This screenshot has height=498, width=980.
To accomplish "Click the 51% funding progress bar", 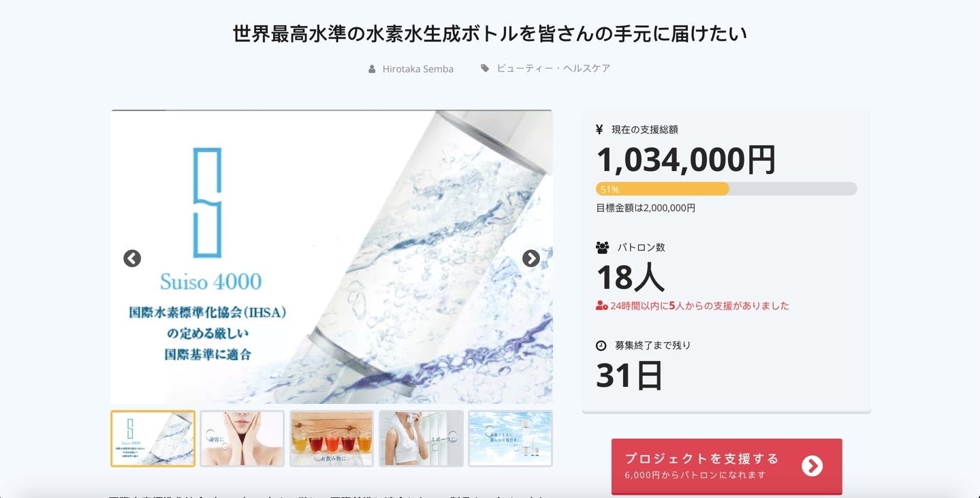I will click(x=727, y=189).
